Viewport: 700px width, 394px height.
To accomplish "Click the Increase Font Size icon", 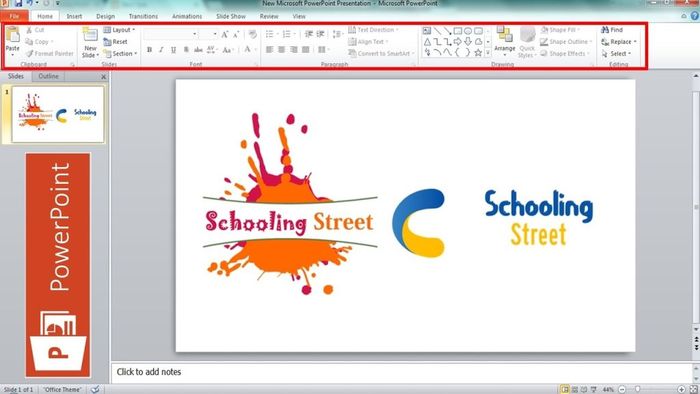I will tap(225, 34).
